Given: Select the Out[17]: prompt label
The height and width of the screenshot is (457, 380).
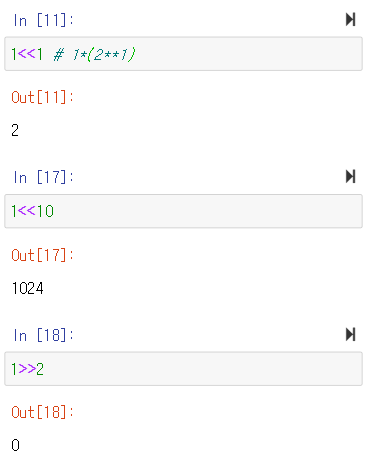Looking at the screenshot, I should click(42, 255).
